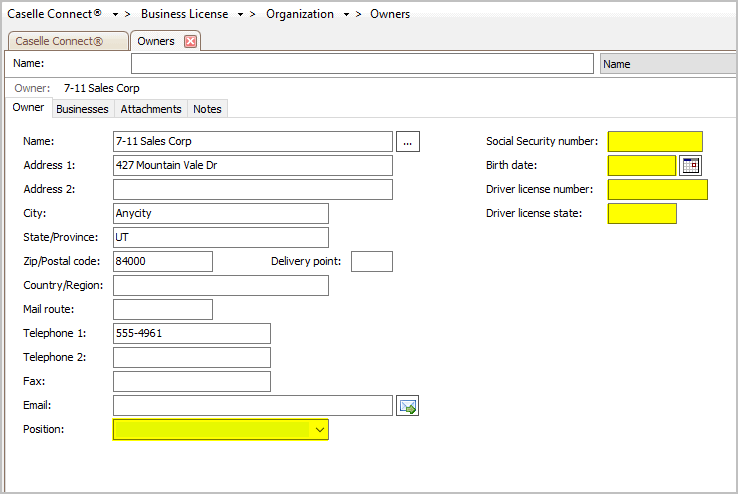Click the Social Security number field

pyautogui.click(x=655, y=142)
